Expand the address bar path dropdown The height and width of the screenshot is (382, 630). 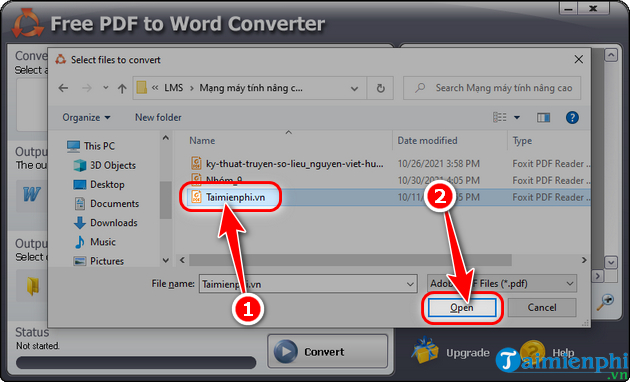pyautogui.click(x=354, y=88)
